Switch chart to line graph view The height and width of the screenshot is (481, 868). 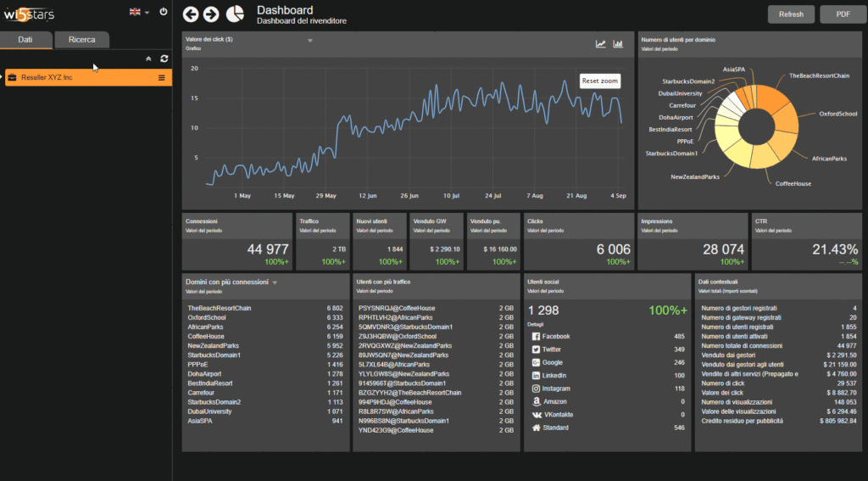click(x=601, y=44)
